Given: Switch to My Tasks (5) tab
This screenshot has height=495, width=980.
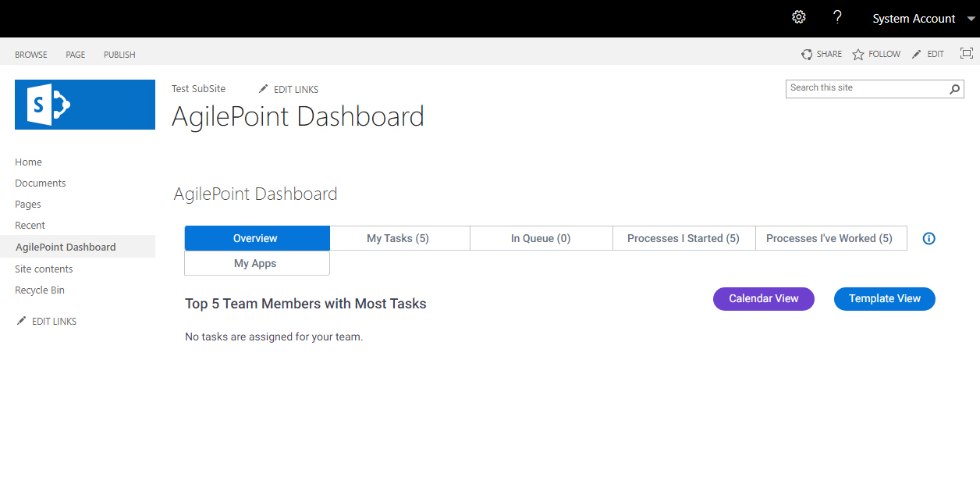Looking at the screenshot, I should [x=398, y=238].
